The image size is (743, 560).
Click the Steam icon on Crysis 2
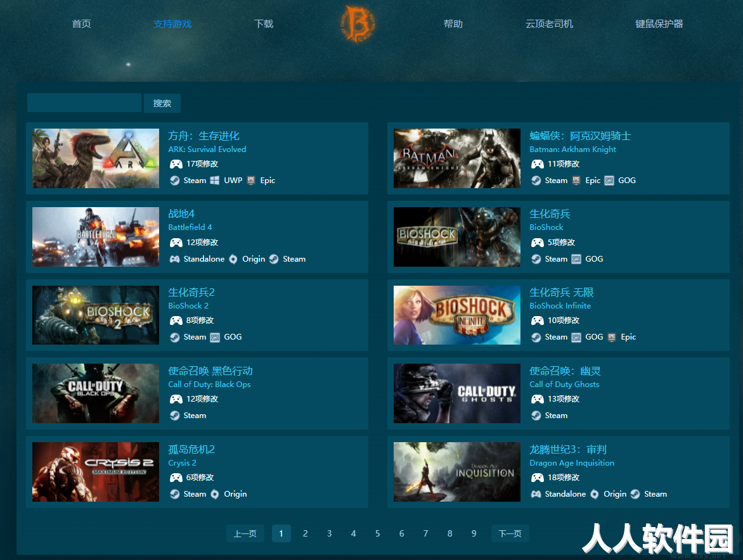tap(175, 494)
